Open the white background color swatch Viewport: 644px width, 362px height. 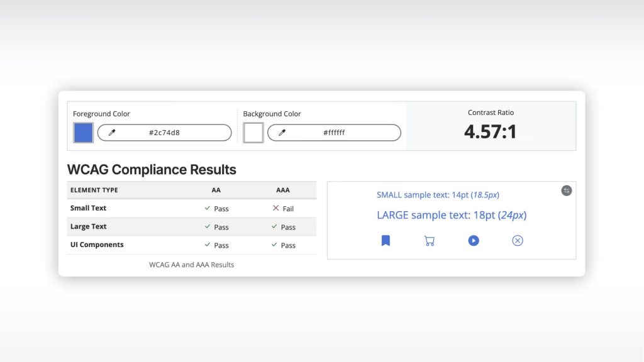click(x=253, y=133)
